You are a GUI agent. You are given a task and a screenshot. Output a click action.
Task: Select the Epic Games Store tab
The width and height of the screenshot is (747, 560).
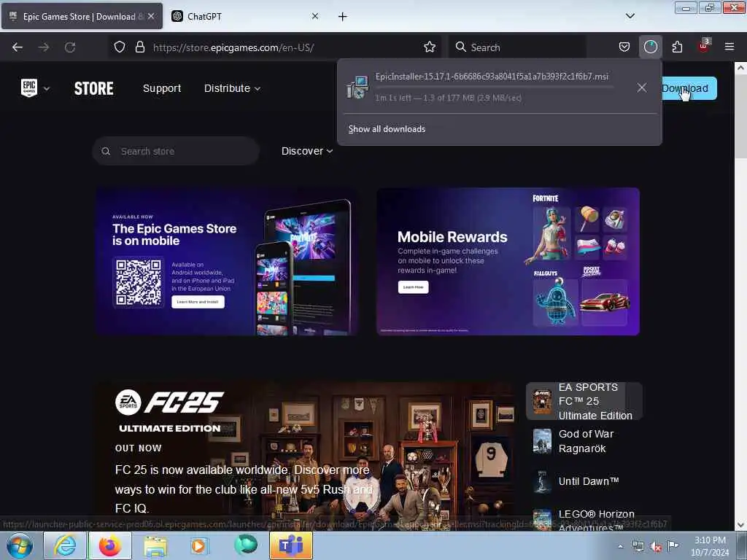click(82, 16)
